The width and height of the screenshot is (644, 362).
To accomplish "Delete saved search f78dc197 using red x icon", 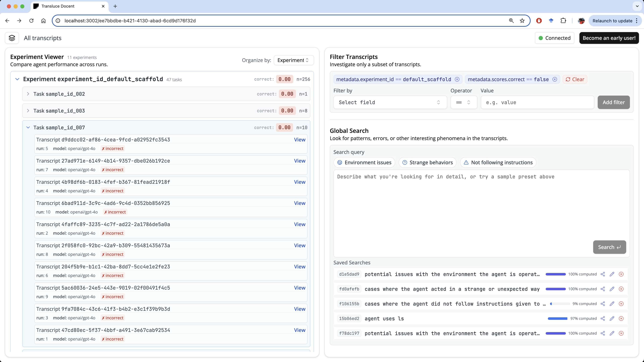I will [621, 333].
